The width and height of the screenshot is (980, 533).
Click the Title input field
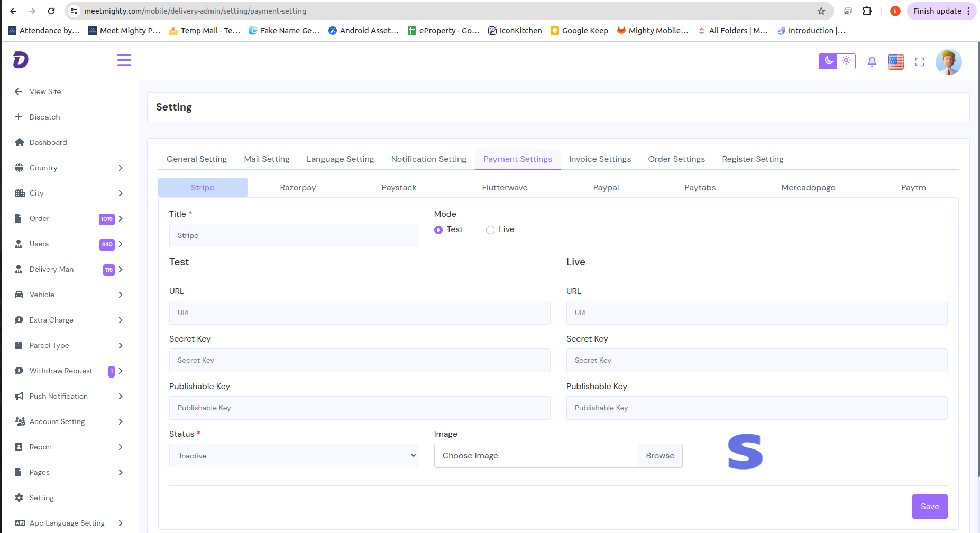tap(294, 235)
